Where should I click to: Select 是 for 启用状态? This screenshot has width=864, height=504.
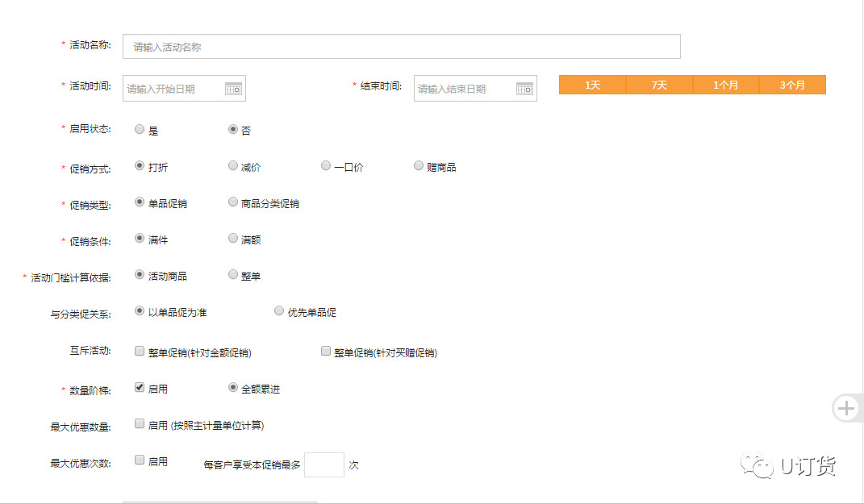[140, 129]
